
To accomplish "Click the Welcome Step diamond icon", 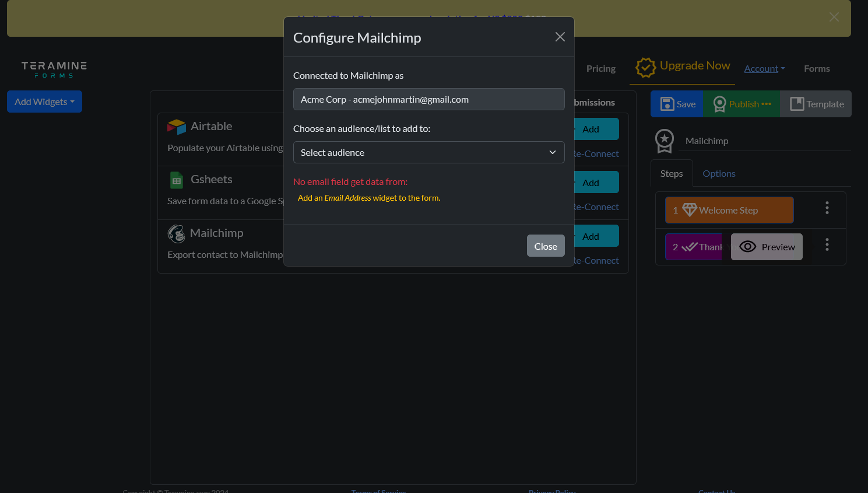I will click(690, 209).
